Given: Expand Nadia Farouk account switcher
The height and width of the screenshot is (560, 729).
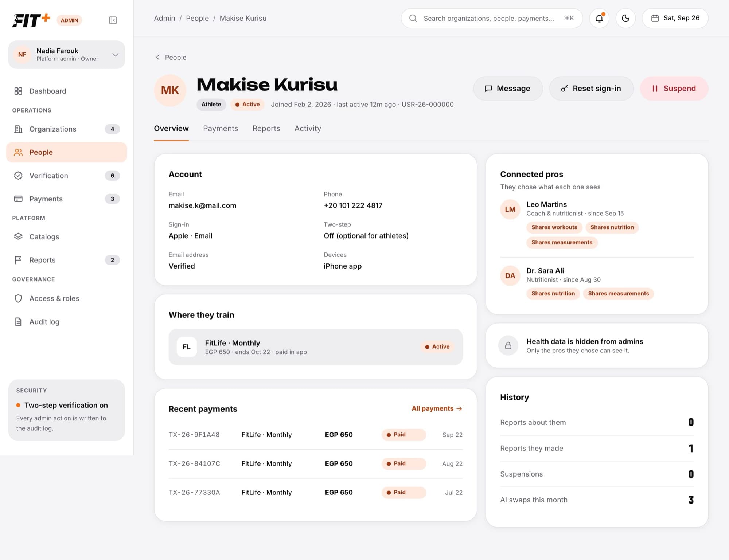Looking at the screenshot, I should pos(66,55).
